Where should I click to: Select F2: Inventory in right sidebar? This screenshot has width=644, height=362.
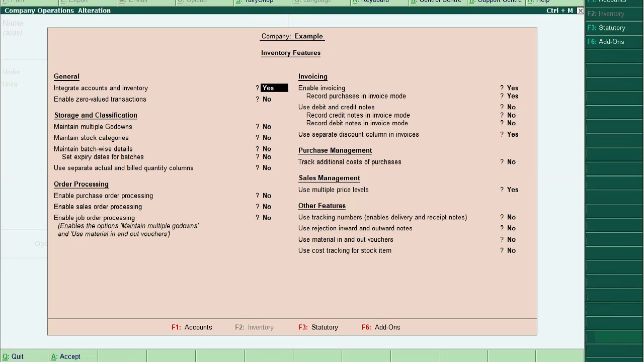click(x=614, y=14)
